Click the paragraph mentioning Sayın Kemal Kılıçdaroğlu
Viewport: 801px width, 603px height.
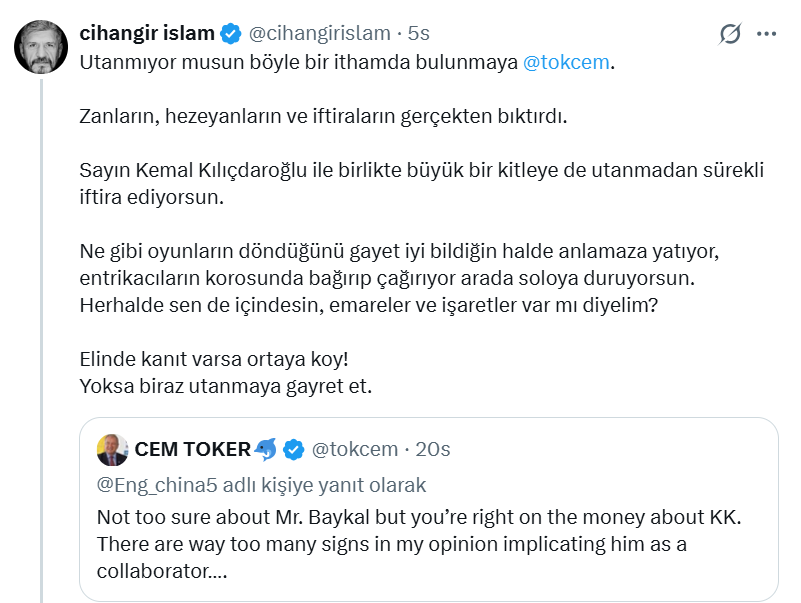(x=420, y=183)
